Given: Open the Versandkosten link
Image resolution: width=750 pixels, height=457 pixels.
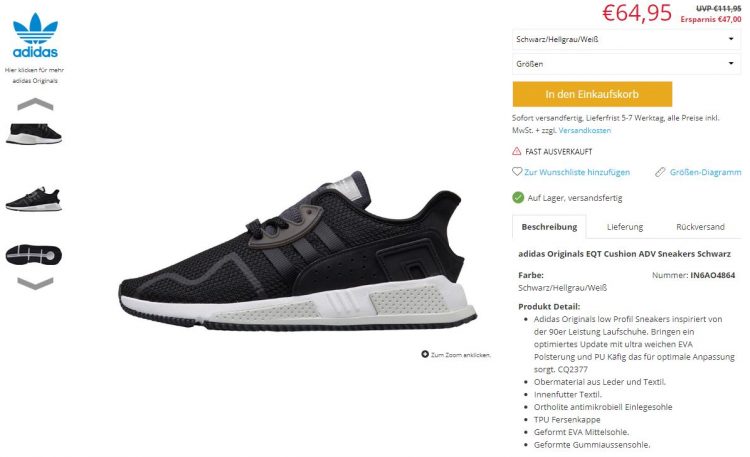Looking at the screenshot, I should [x=585, y=130].
